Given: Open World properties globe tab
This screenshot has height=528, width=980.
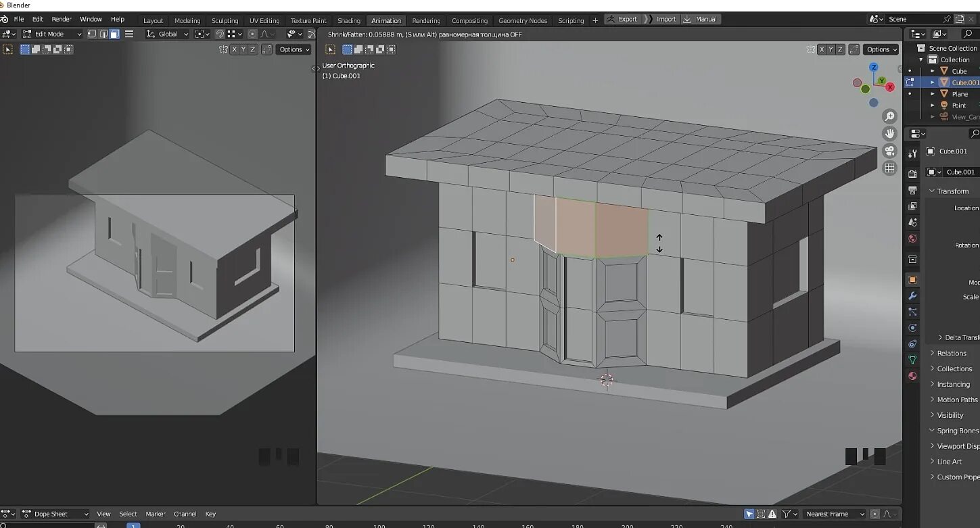Looking at the screenshot, I should 912,239.
